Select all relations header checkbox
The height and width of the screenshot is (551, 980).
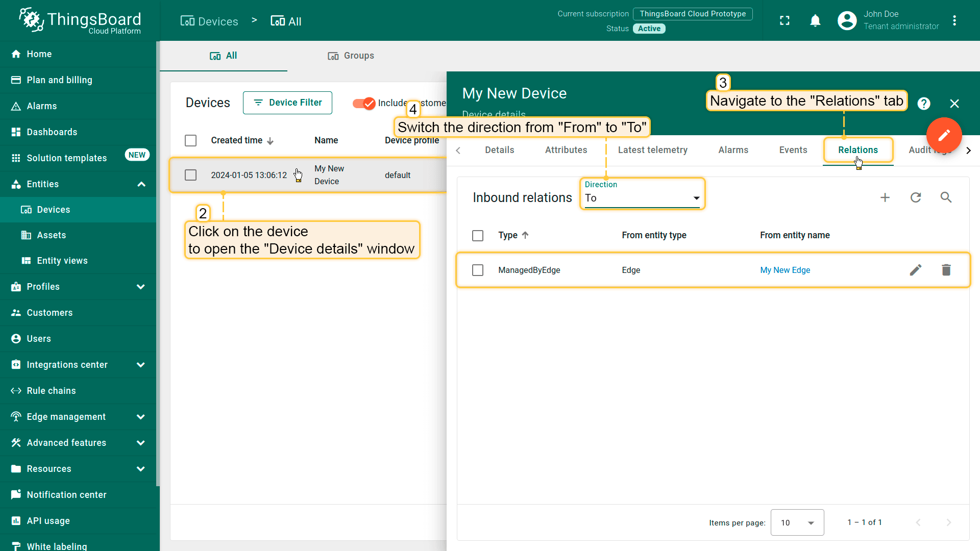coord(478,235)
